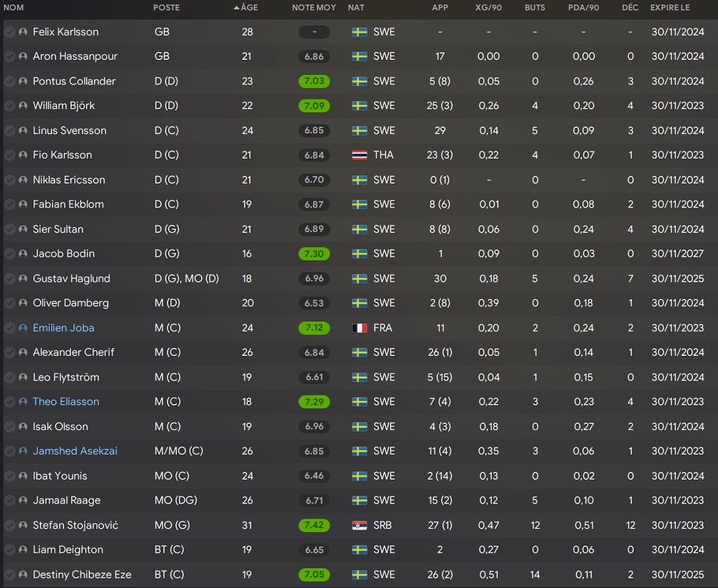Open the player icon beside Leo Flytström
This screenshot has height=588, width=718.
[23, 377]
